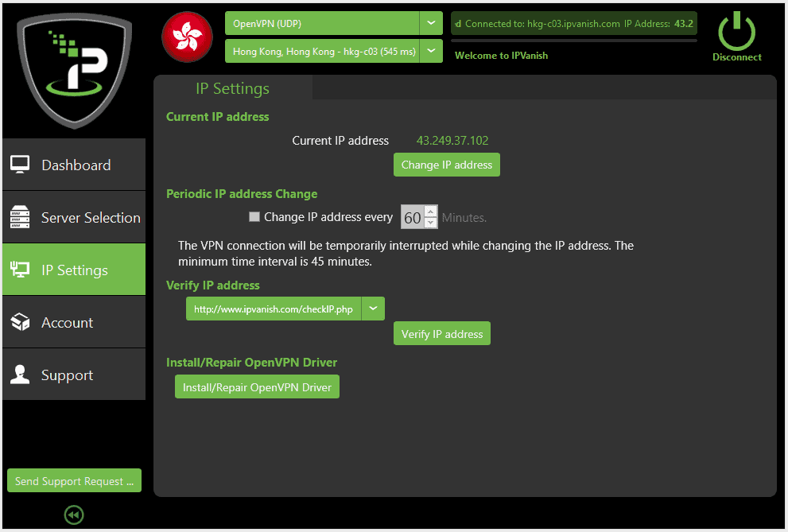Image resolution: width=788 pixels, height=532 pixels.
Task: Click the IP Settings network icon
Action: (x=20, y=270)
